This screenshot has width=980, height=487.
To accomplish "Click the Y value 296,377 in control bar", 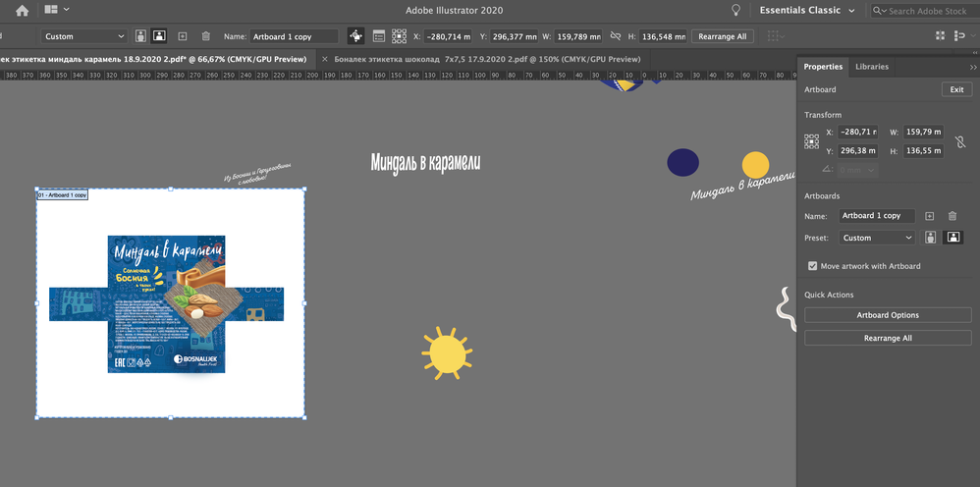I will point(514,36).
